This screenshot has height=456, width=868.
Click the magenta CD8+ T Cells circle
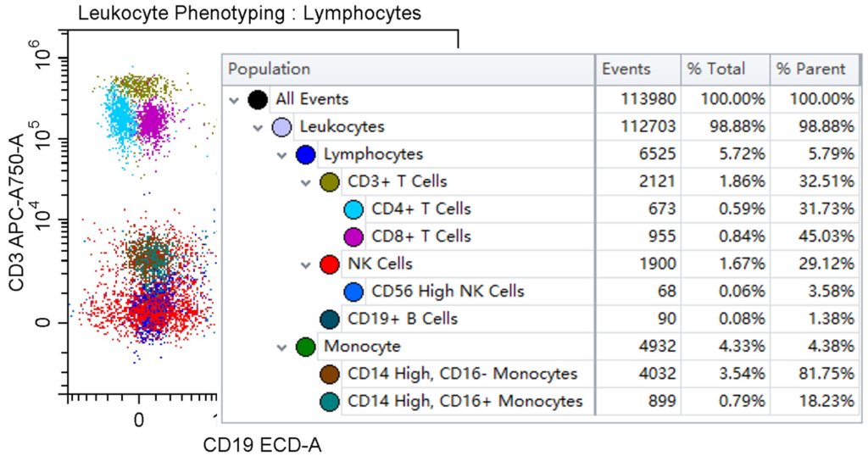coord(353,236)
